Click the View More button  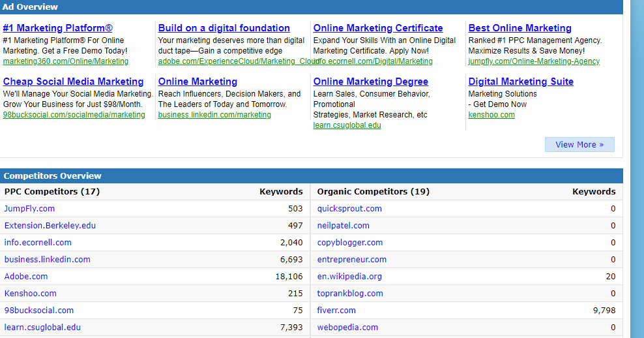(579, 144)
